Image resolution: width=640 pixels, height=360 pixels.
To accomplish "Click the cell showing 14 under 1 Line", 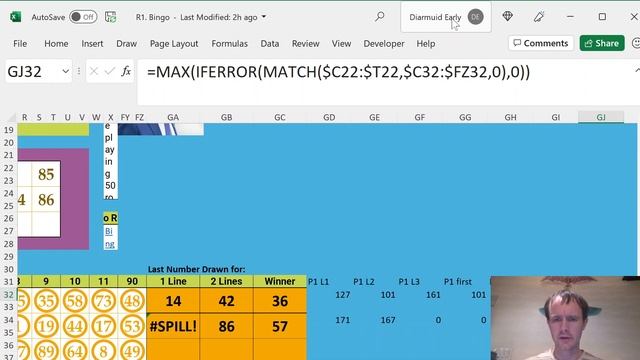I will [x=173, y=301].
